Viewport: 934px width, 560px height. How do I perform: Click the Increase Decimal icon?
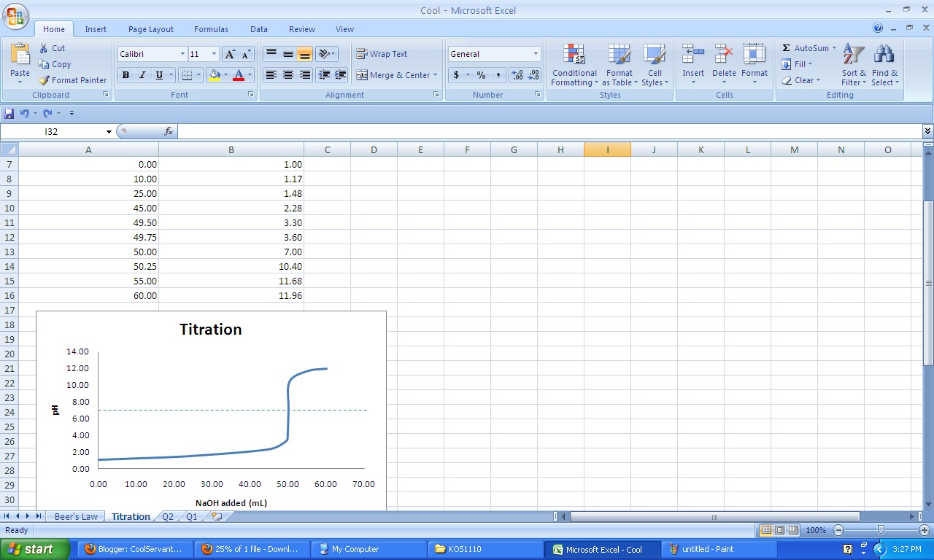(x=516, y=75)
